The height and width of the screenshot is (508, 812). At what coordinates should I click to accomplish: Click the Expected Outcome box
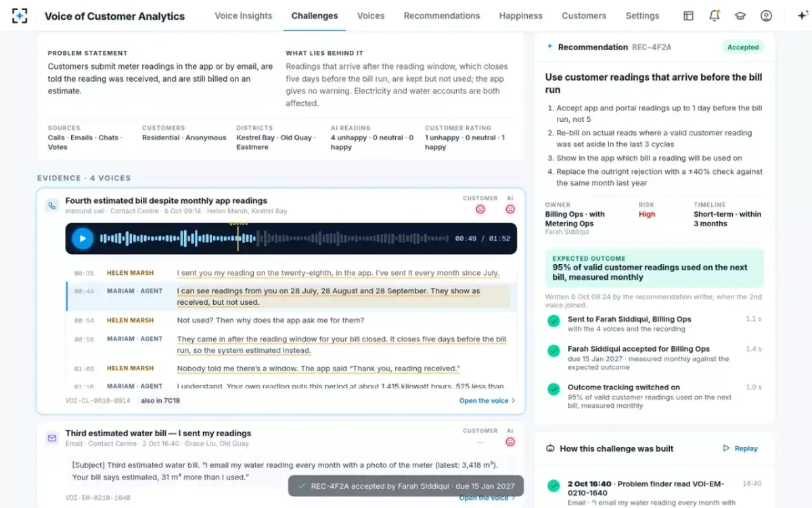pos(654,268)
